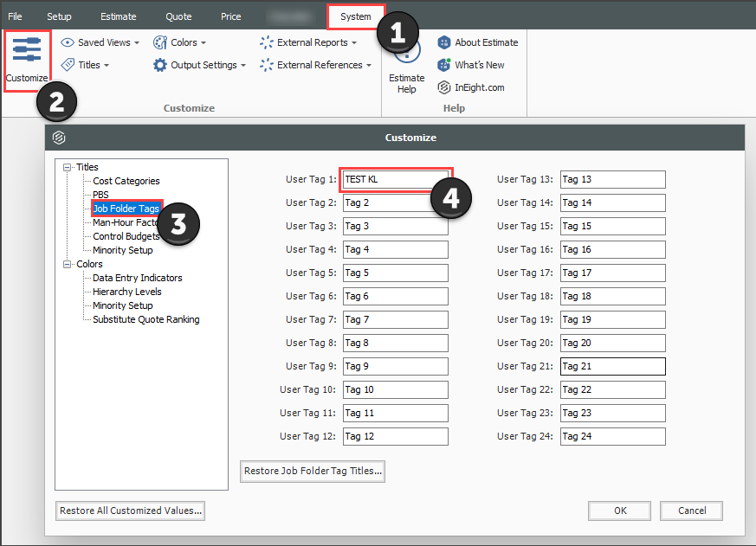Click Restore Job Folder Tag Titles button
Image resolution: width=756 pixels, height=546 pixels.
click(x=313, y=472)
